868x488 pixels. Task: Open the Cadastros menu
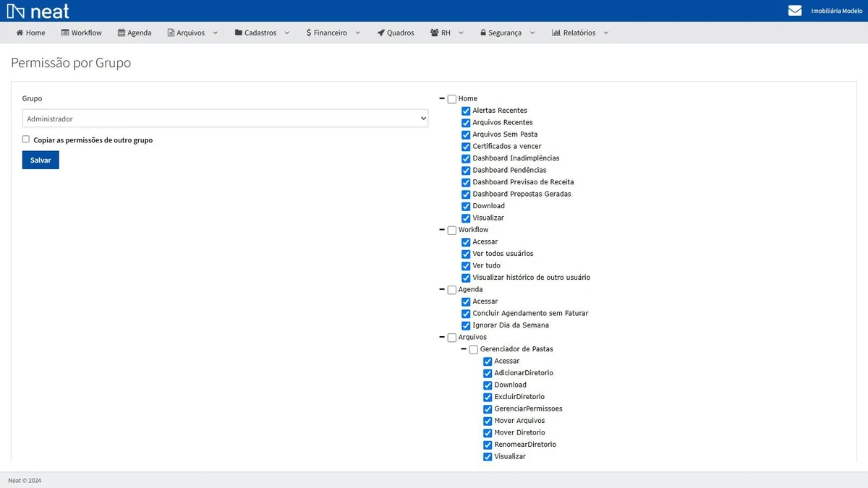262,33
